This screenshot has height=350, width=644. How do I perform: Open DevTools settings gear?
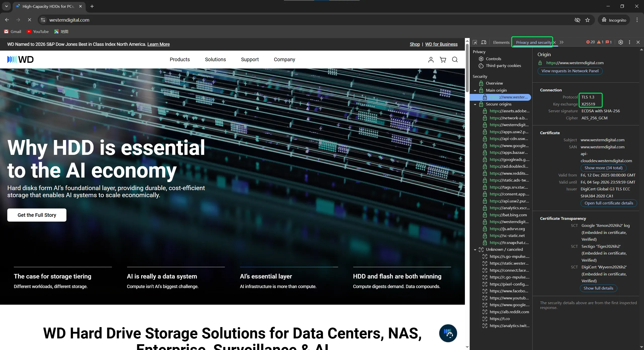[621, 42]
